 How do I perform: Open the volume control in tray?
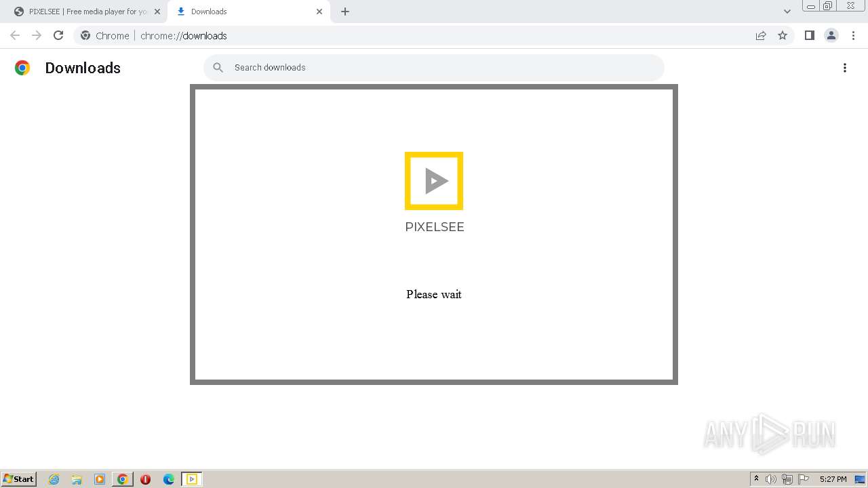coord(771,479)
